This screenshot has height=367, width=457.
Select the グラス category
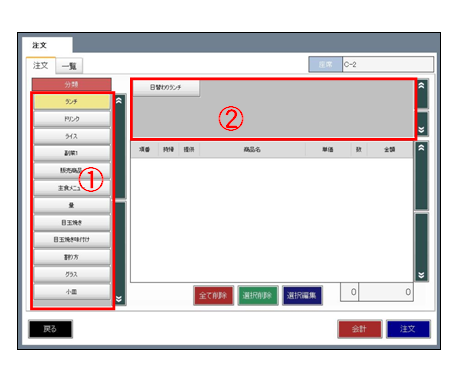pos(72,274)
